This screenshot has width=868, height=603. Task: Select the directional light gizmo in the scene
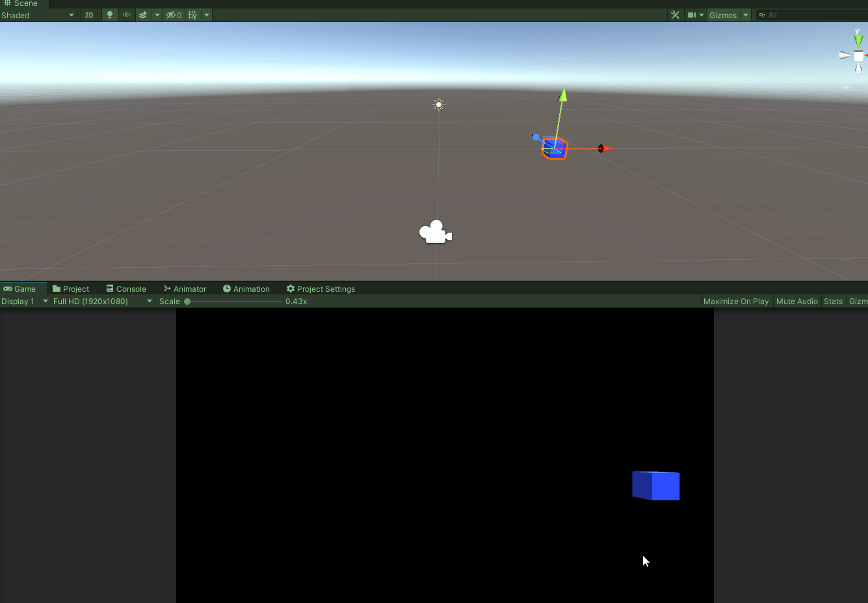point(438,104)
